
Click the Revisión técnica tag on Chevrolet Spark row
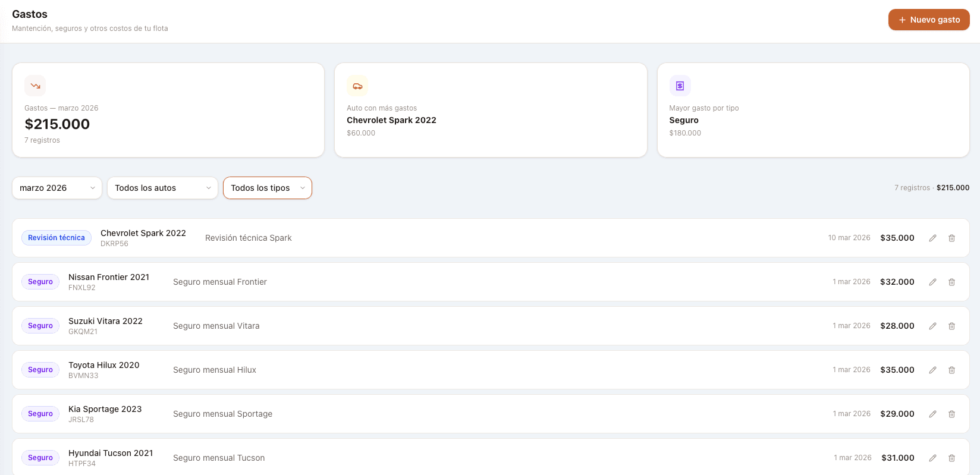(56, 238)
